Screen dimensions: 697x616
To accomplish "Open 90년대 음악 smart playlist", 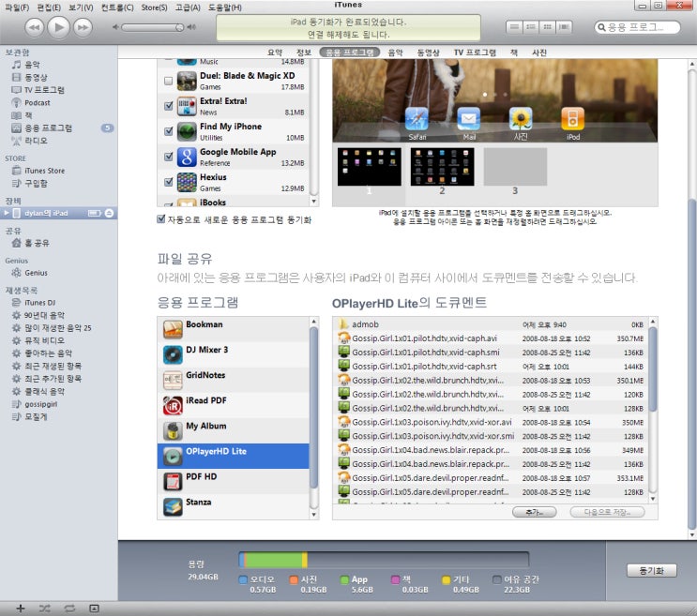I will tap(44, 315).
